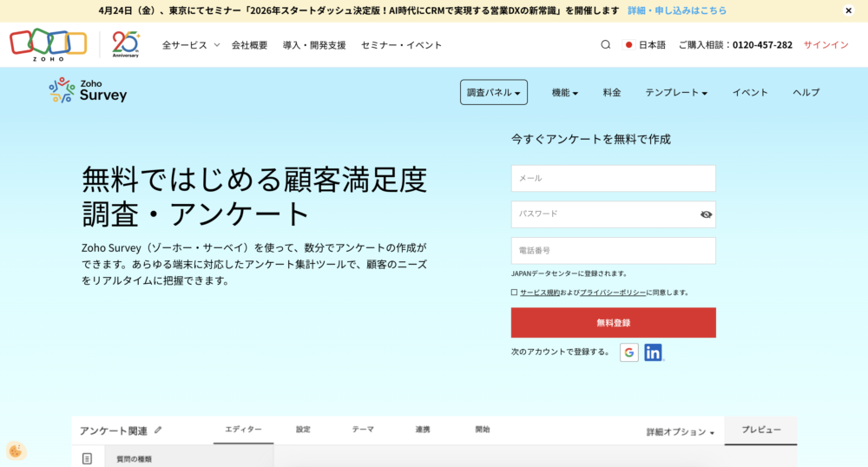Click pencil edit icon beside アンケート関連
The height and width of the screenshot is (467, 868).
158,430
